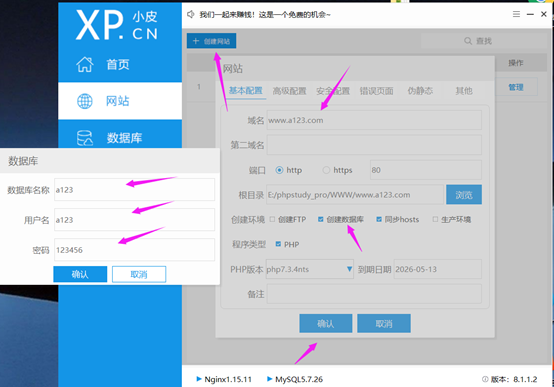The height and width of the screenshot is (387, 554).
Task: Click 确认 in the 数据库 dialog
Action: (80, 274)
